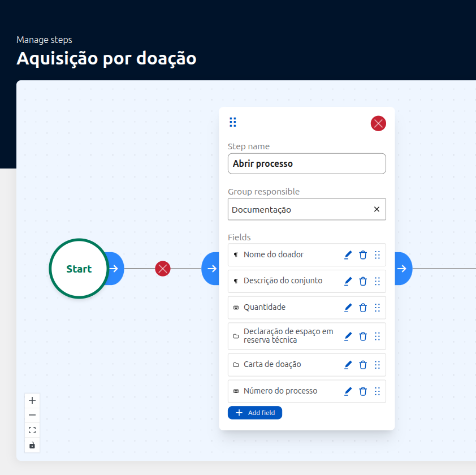
Task: Edit the "Declaração de espaço em reserva técnica" field
Action: pos(348,336)
